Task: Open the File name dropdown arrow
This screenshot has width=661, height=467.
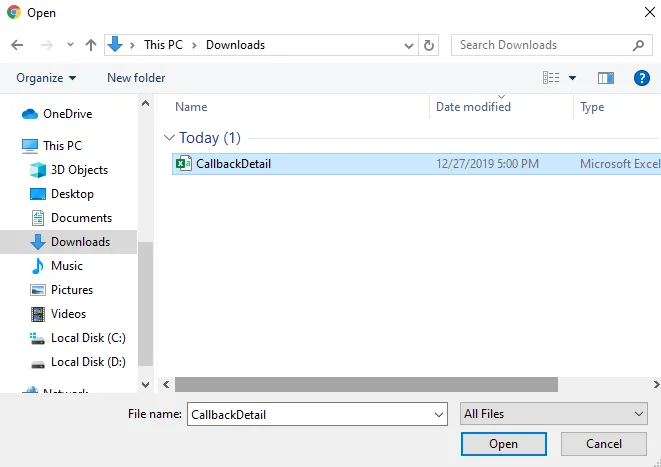Action: [x=438, y=415]
